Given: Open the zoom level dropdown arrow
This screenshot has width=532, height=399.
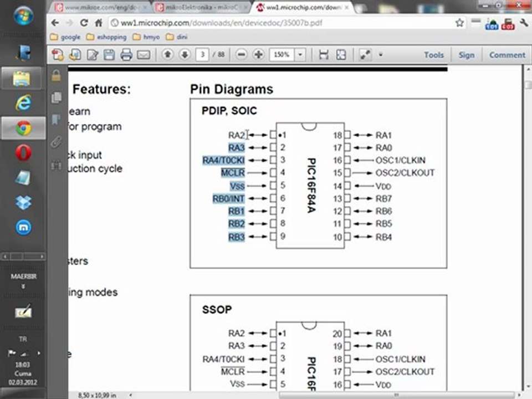Looking at the screenshot, I should point(300,55).
